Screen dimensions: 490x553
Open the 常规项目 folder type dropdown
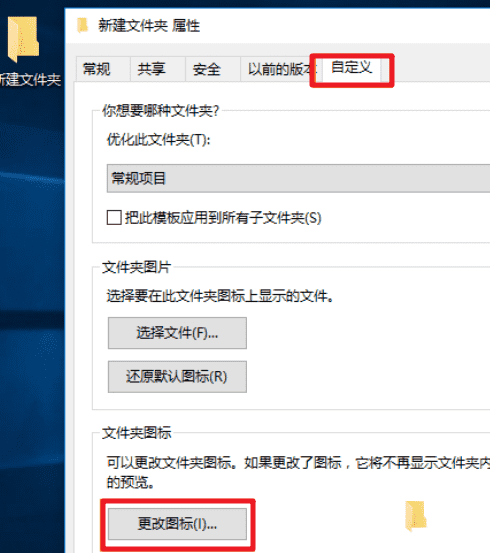298,178
